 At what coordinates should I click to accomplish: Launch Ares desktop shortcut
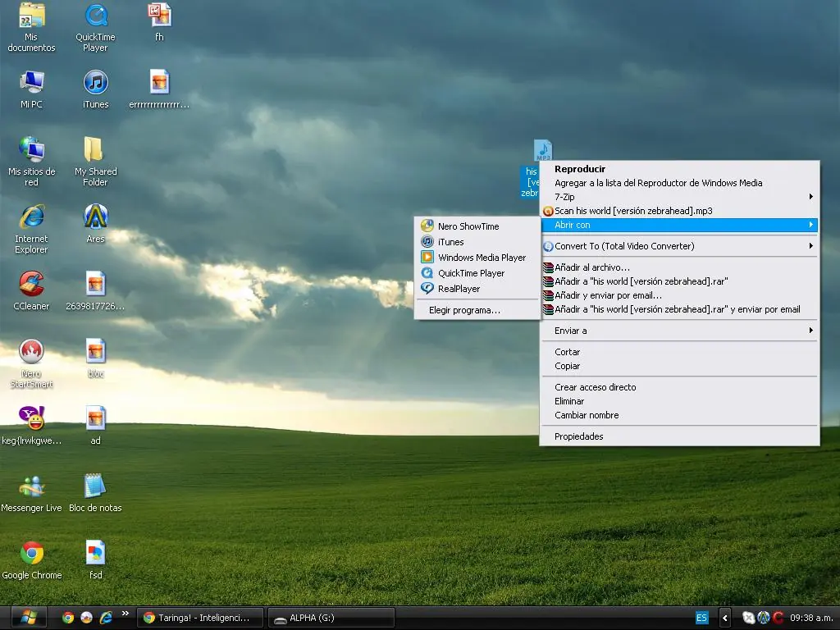[x=95, y=223]
